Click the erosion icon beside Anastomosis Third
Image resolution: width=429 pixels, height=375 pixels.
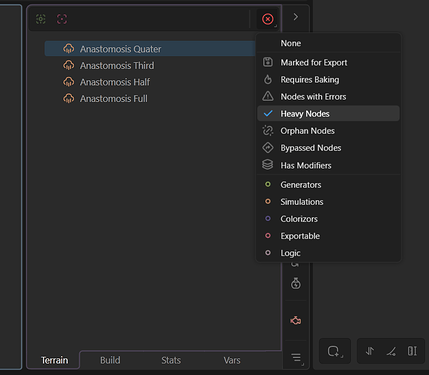point(69,65)
